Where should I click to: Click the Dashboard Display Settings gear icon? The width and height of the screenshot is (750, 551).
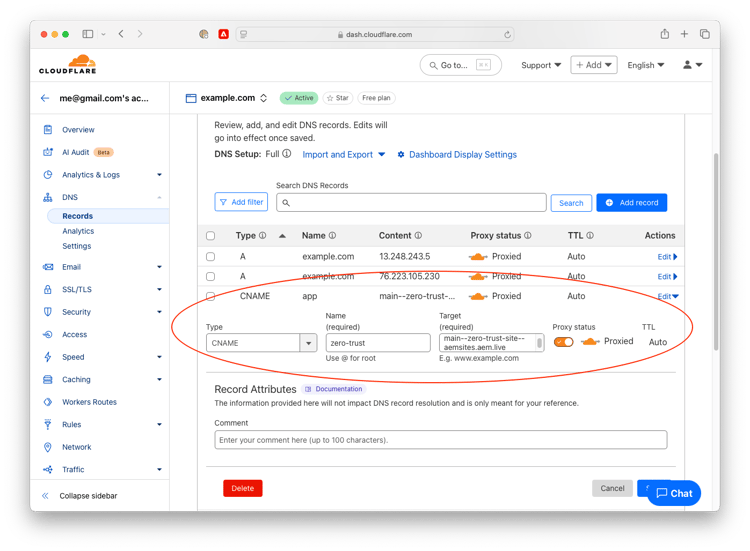tap(401, 154)
